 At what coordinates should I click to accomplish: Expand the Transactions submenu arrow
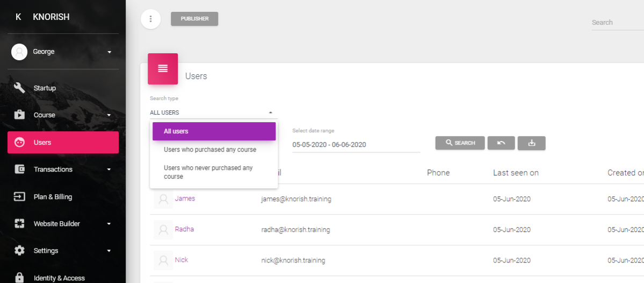[x=109, y=169]
